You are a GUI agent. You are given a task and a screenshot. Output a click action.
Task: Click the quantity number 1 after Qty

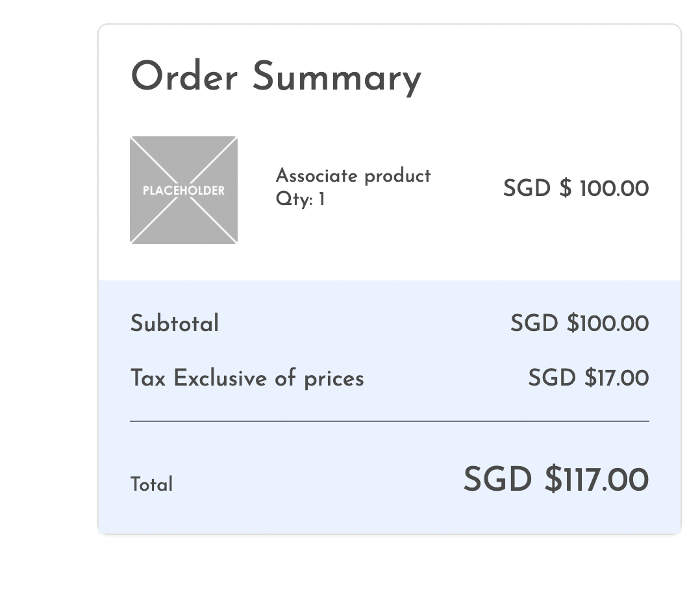321,199
